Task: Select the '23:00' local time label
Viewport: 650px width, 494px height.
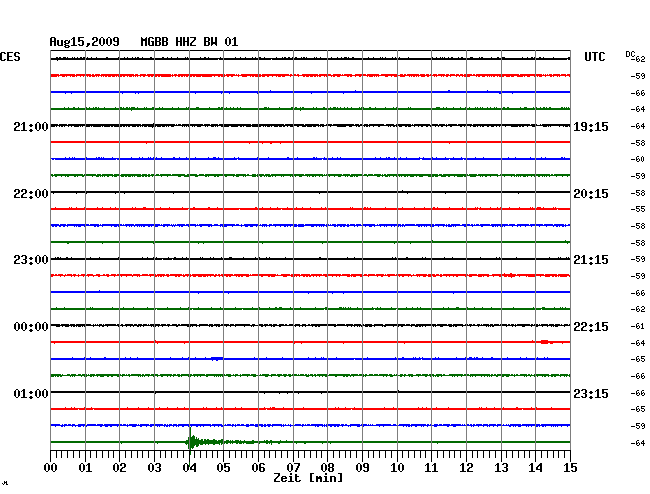Action: pyautogui.click(x=31, y=260)
